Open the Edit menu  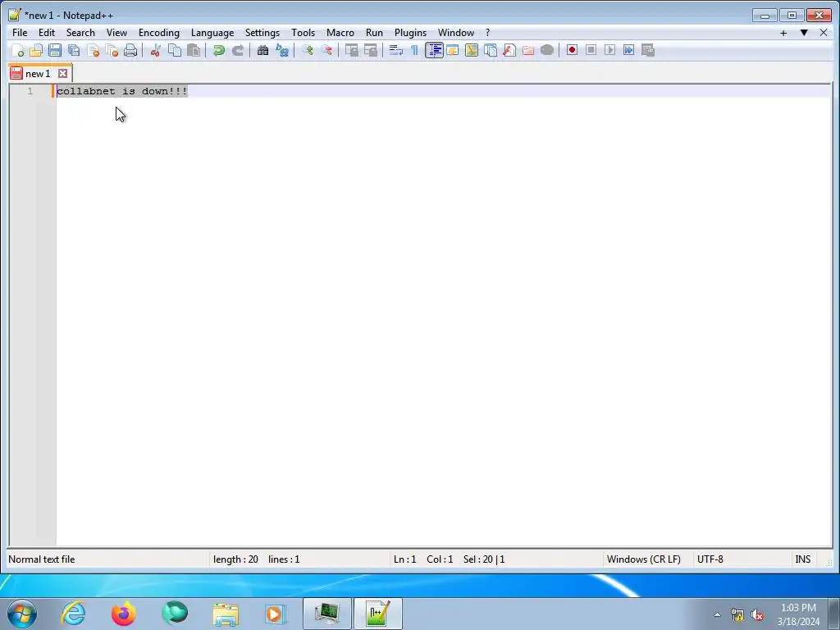click(x=47, y=33)
